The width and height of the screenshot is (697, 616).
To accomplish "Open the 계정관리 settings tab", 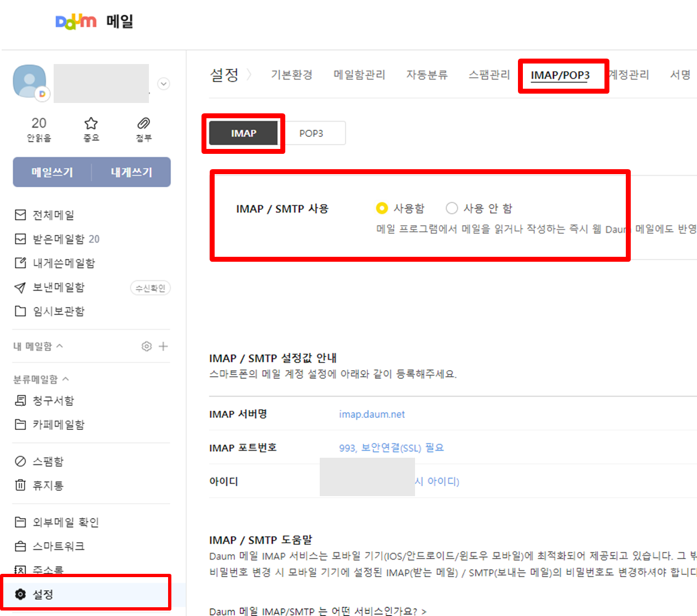I will tap(629, 75).
